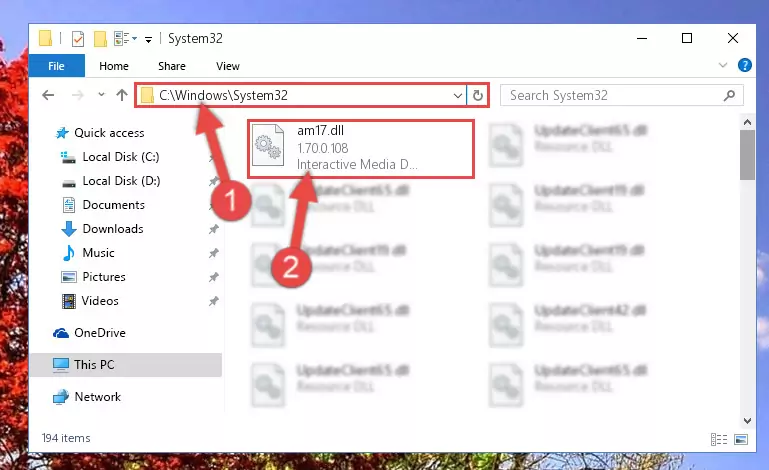Click the pin icon next to Music
Viewport: 769px width, 470px height.
pos(213,253)
